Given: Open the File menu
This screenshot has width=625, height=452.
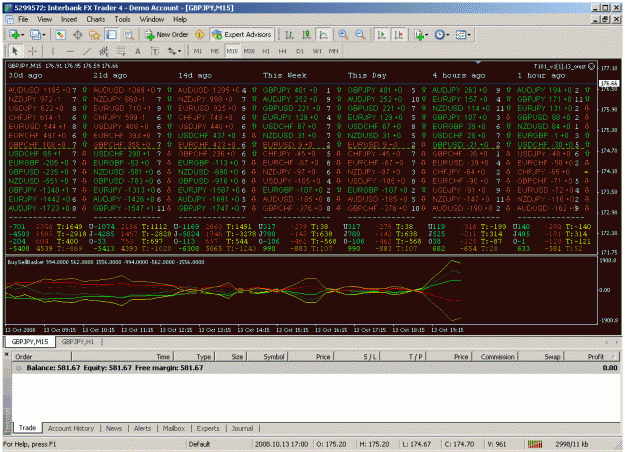Looking at the screenshot, I should (x=23, y=19).
